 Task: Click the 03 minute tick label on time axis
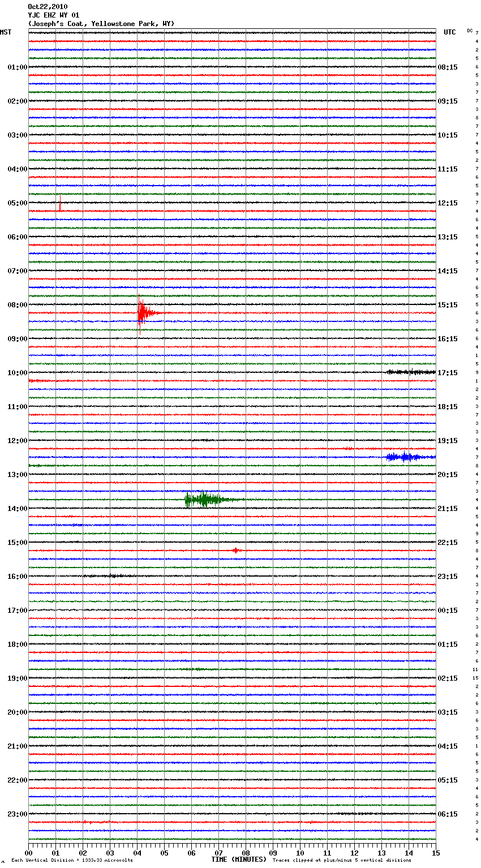point(110,853)
